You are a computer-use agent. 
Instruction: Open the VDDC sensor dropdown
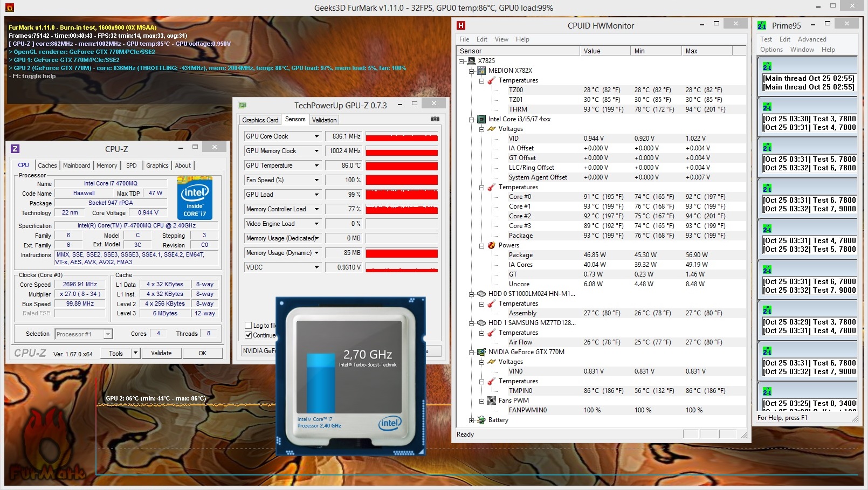[x=317, y=267]
